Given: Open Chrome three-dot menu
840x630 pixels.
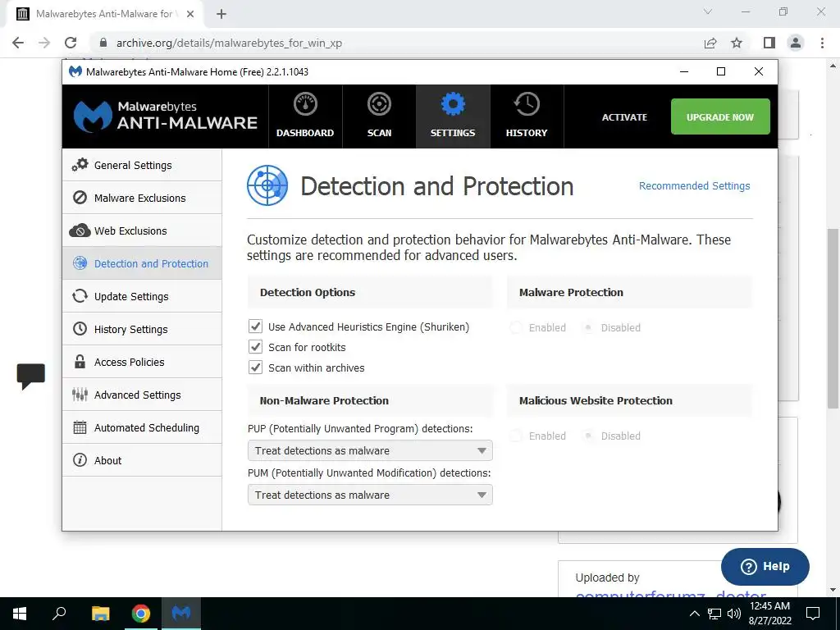Looking at the screenshot, I should click(x=822, y=43).
